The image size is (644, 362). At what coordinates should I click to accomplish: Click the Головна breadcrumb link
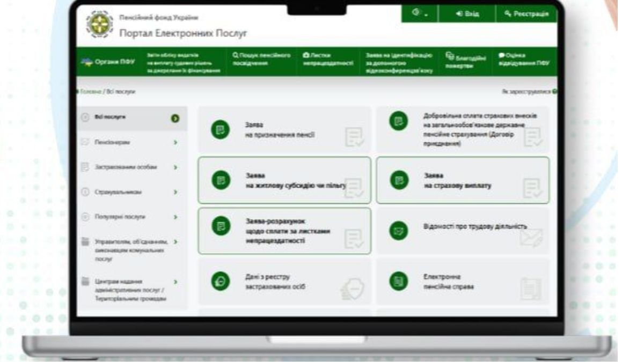click(x=90, y=92)
